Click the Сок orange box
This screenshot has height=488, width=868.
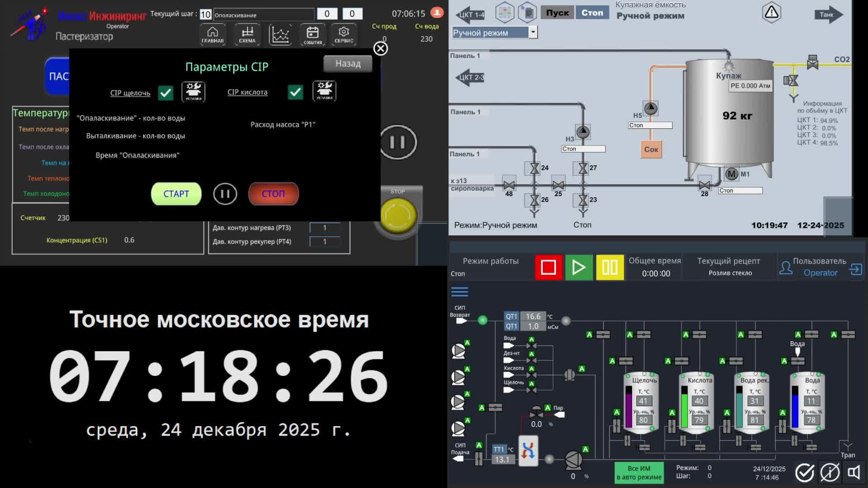(651, 149)
